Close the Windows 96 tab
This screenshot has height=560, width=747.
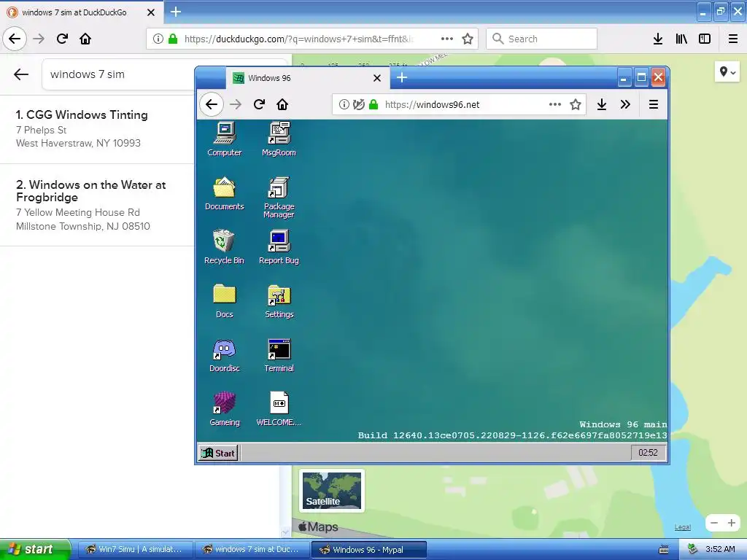coord(377,78)
